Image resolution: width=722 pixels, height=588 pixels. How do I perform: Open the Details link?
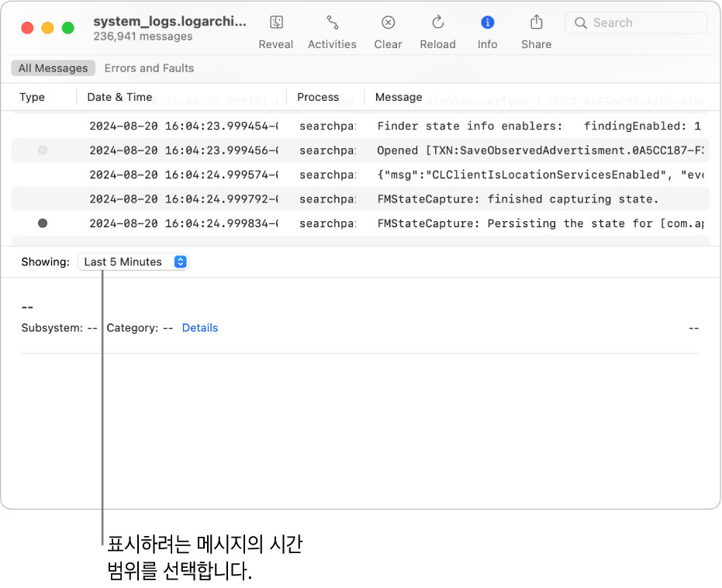coord(200,328)
